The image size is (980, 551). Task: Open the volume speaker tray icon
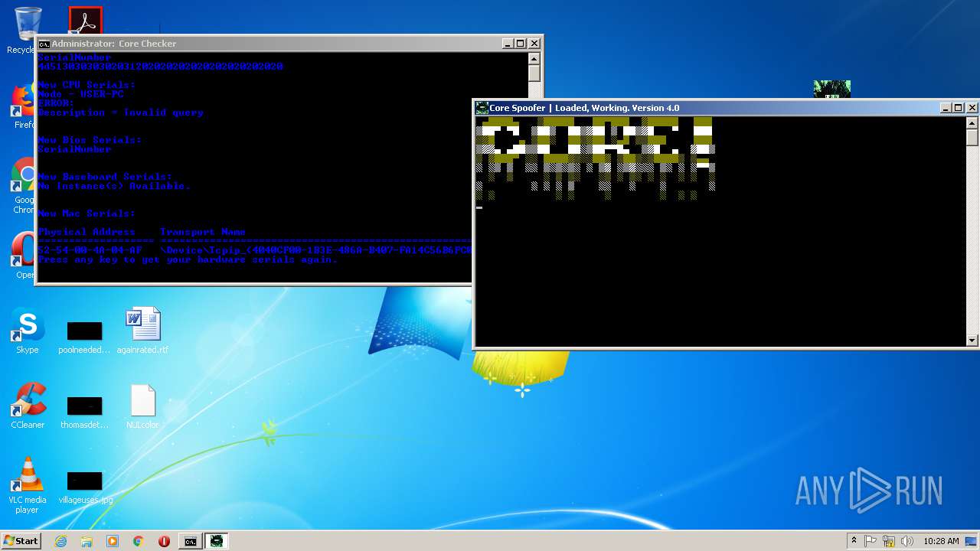pyautogui.click(x=906, y=541)
